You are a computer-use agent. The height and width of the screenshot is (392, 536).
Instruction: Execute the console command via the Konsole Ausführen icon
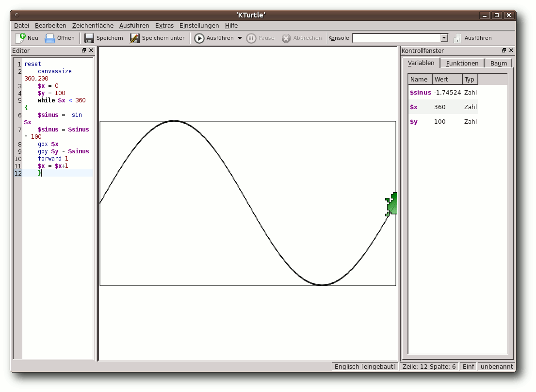coord(457,38)
